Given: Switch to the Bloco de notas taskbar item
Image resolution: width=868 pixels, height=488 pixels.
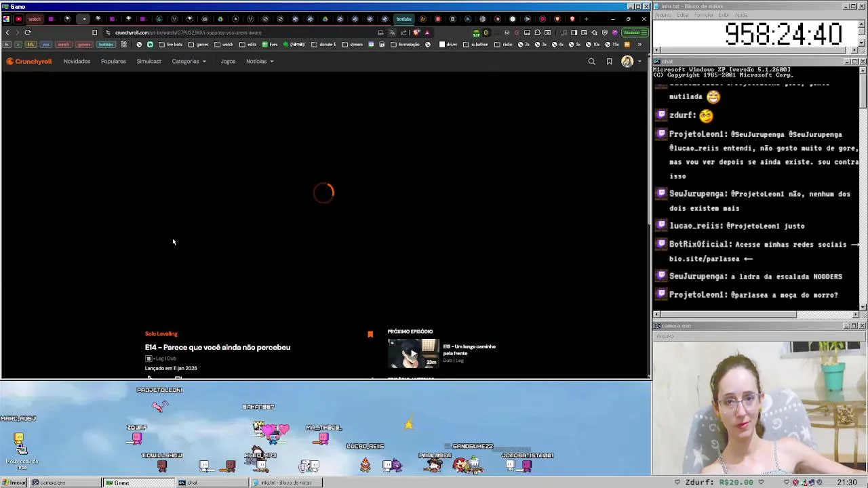Looking at the screenshot, I should pos(286,483).
